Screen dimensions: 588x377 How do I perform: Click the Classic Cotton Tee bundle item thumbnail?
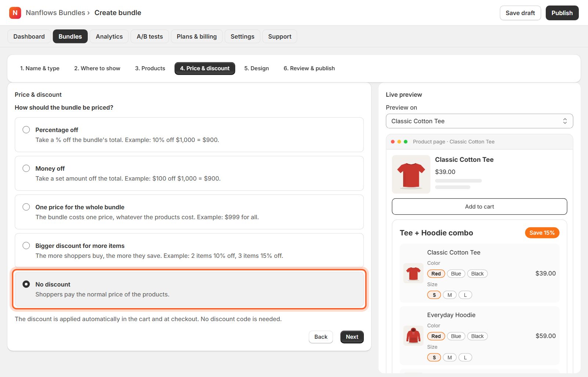[x=413, y=273]
